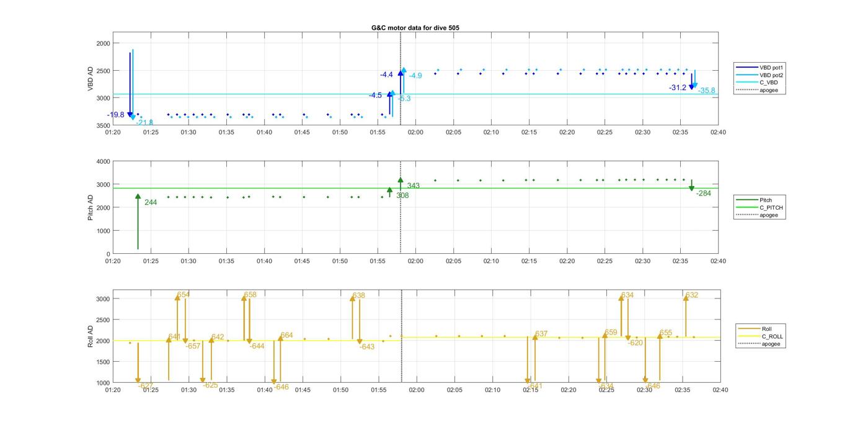Click the '-4.5' VBD rate label

coord(375,96)
